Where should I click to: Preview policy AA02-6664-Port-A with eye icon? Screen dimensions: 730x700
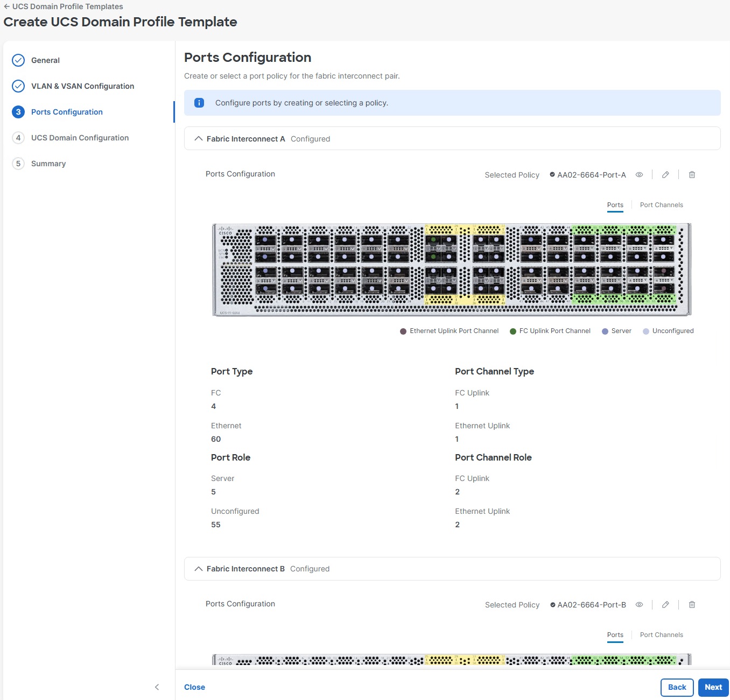tap(640, 175)
